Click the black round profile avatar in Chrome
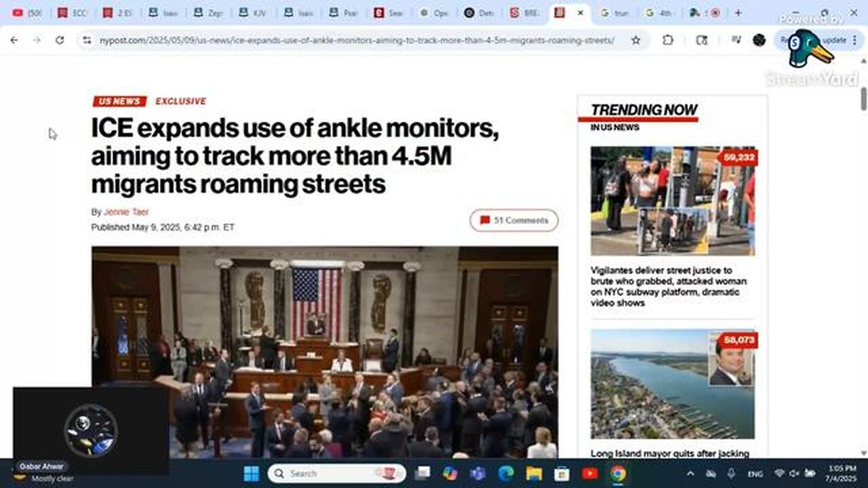The height and width of the screenshot is (488, 868). 759,41
